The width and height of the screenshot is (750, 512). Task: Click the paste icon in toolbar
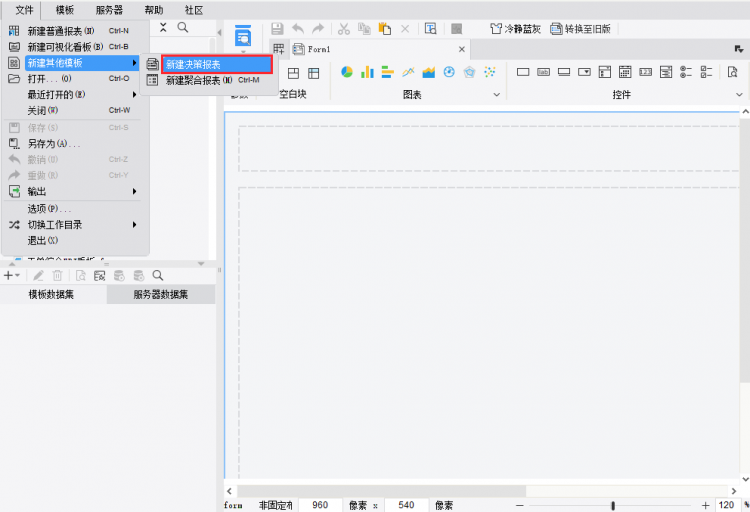point(385,29)
